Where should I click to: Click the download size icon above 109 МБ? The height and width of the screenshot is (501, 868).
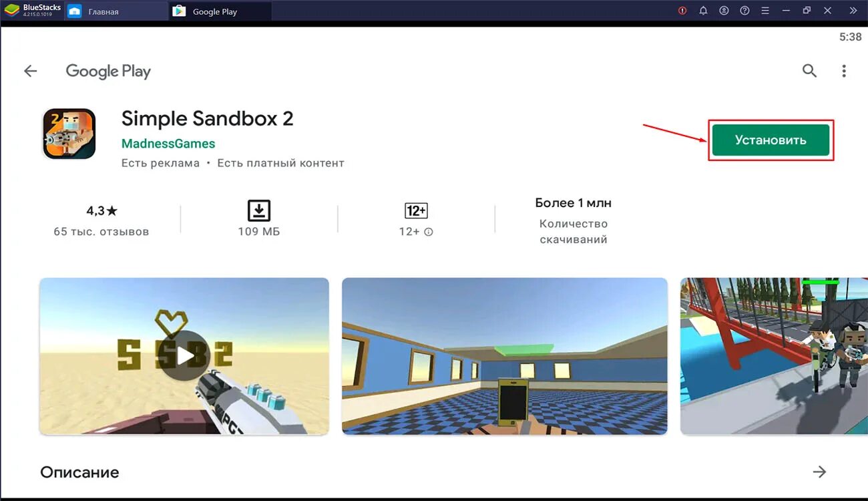coord(258,210)
